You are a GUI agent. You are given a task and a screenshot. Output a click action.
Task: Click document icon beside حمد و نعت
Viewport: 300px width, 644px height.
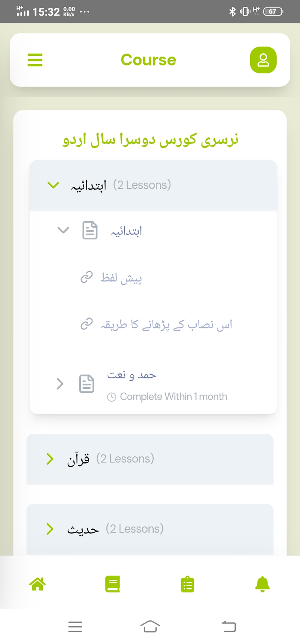pos(86,384)
